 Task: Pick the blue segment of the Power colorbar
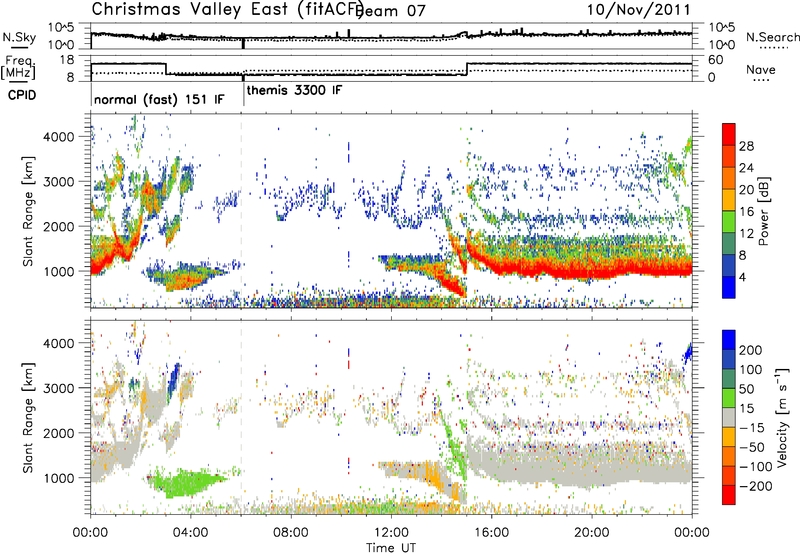tap(729, 288)
